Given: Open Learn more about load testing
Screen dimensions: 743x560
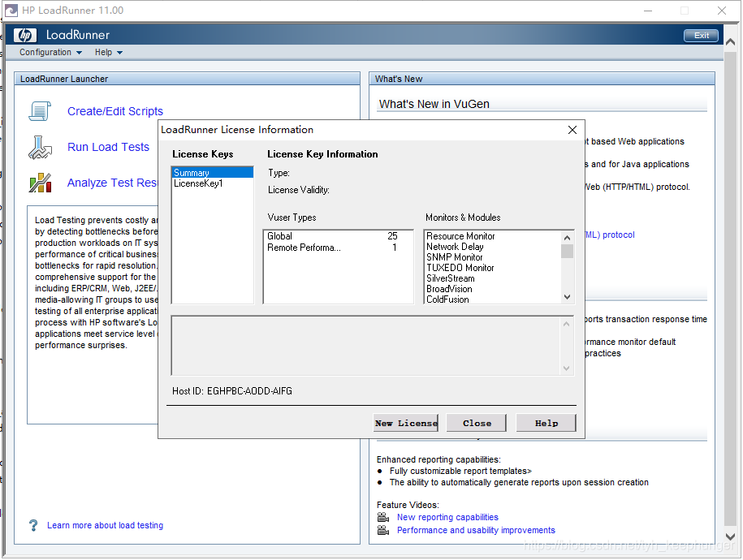Looking at the screenshot, I should 106,525.
